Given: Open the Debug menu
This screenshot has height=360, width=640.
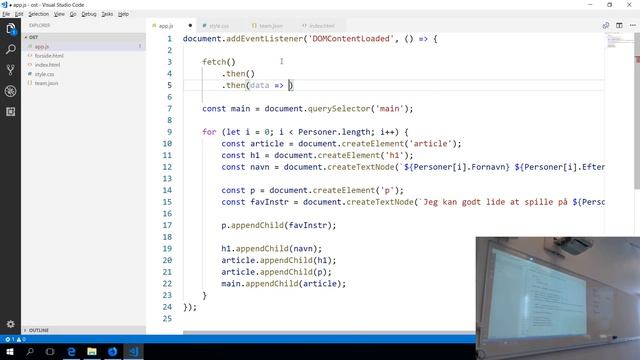Looking at the screenshot, I should pyautogui.click(x=89, y=14).
